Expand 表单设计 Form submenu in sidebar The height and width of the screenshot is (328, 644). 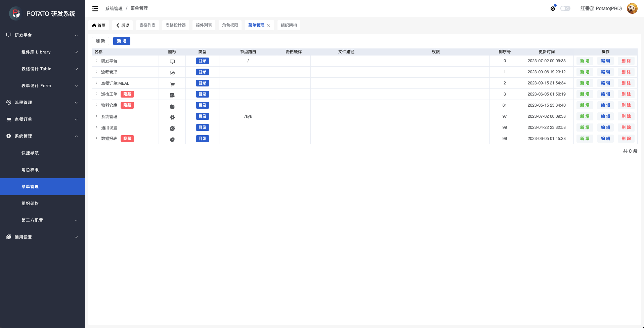42,86
